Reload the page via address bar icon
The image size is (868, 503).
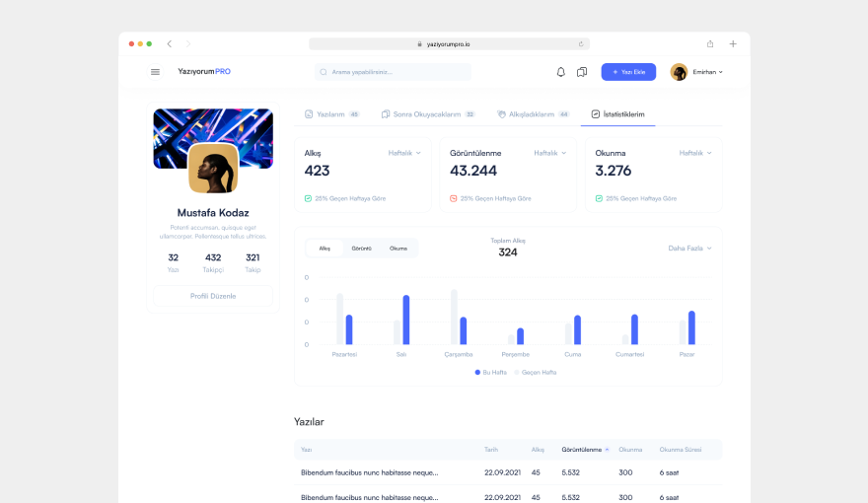click(581, 44)
